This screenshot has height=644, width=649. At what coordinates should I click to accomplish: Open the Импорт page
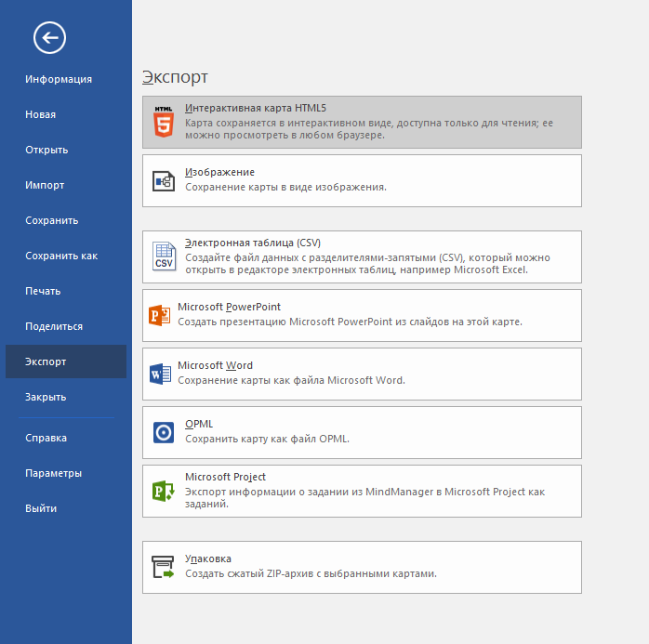click(x=45, y=185)
